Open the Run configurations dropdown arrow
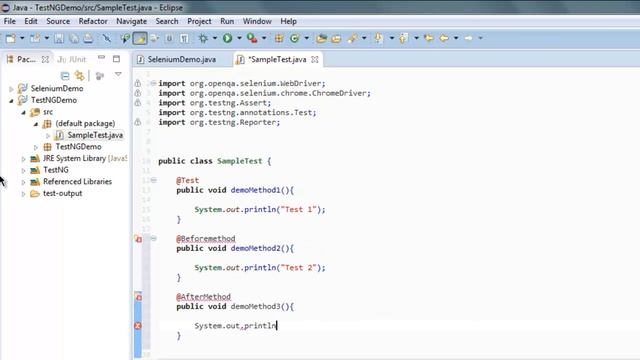 point(239,38)
